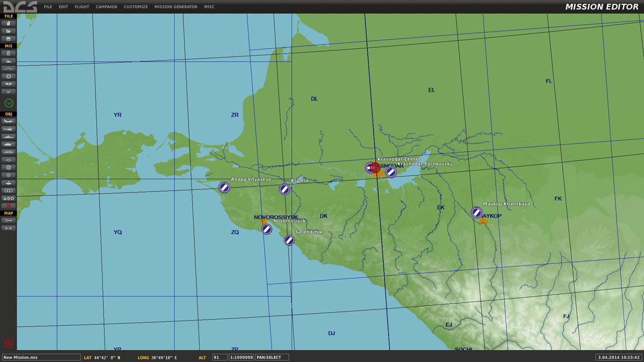Click the PAN/SELECT mode indicator
The width and height of the screenshot is (644, 362).
tap(272, 357)
